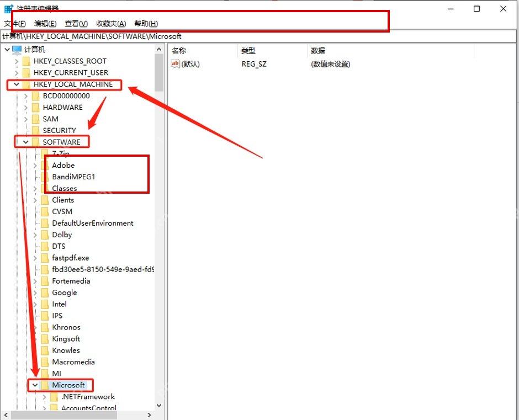Click the Clients folder icon
The height and width of the screenshot is (420, 519).
point(45,200)
